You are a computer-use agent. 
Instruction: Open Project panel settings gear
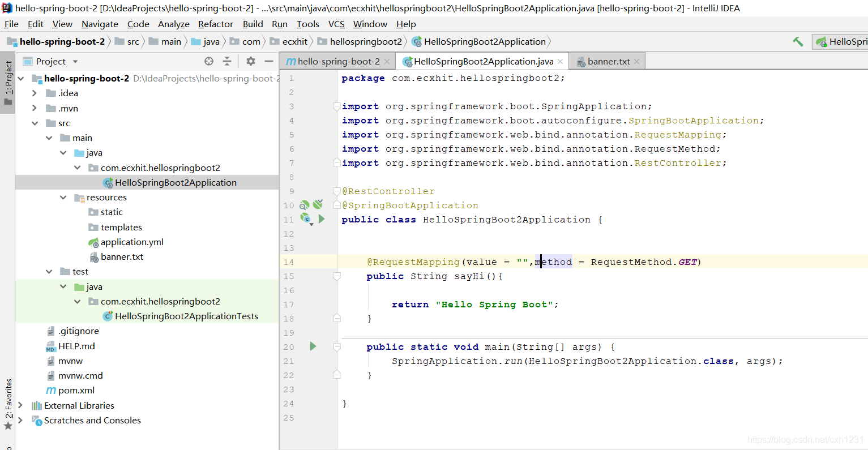pyautogui.click(x=251, y=61)
